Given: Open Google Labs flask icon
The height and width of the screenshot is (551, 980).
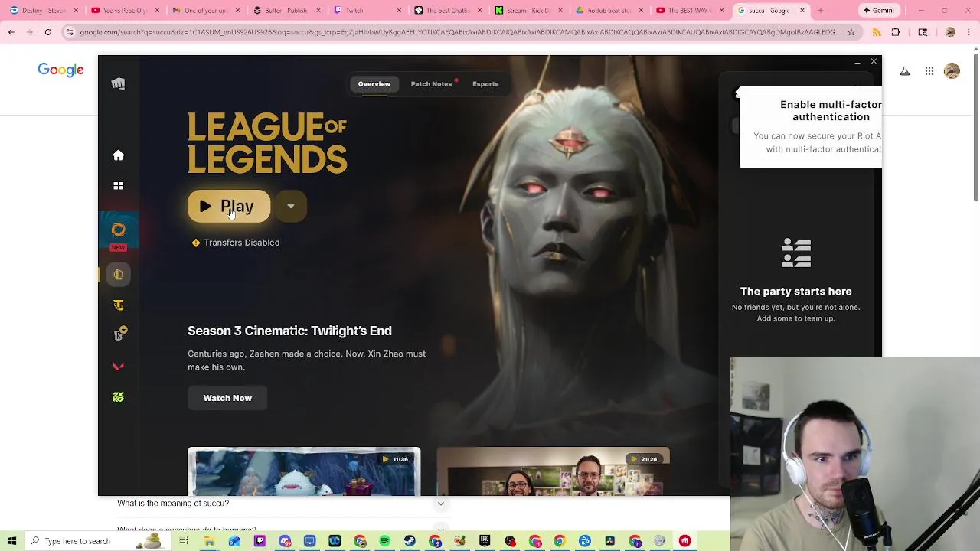Looking at the screenshot, I should (x=904, y=71).
